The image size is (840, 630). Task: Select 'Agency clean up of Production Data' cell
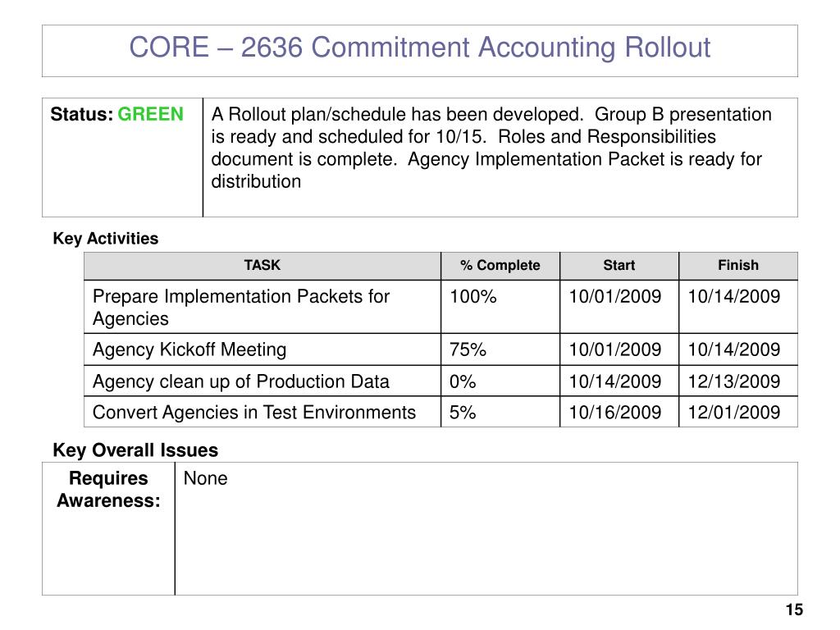pos(262,381)
